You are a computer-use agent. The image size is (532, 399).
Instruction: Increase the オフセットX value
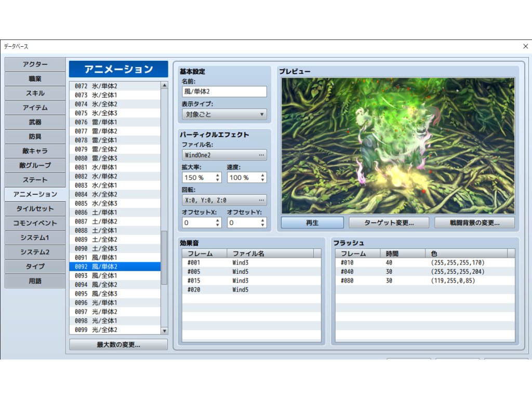(x=218, y=220)
